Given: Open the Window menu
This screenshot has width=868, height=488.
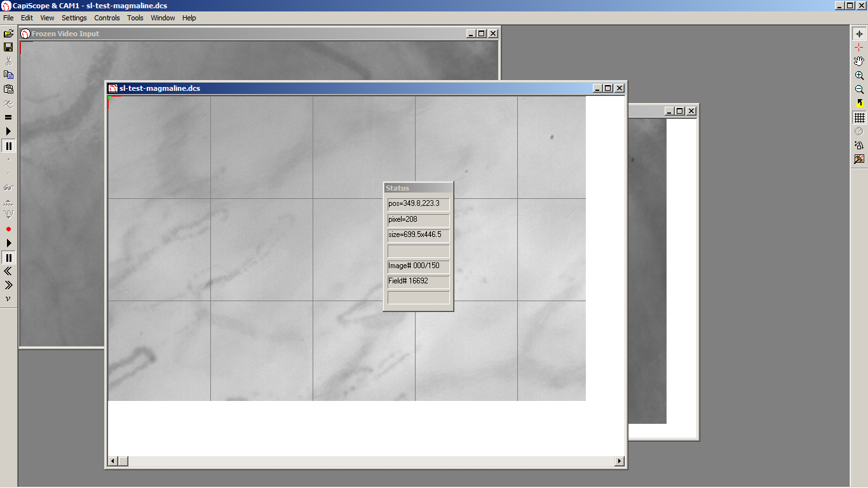Looking at the screenshot, I should [163, 18].
